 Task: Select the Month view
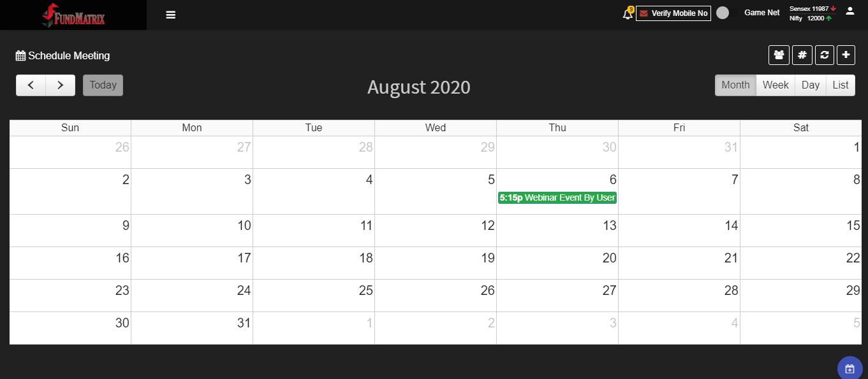click(x=735, y=85)
